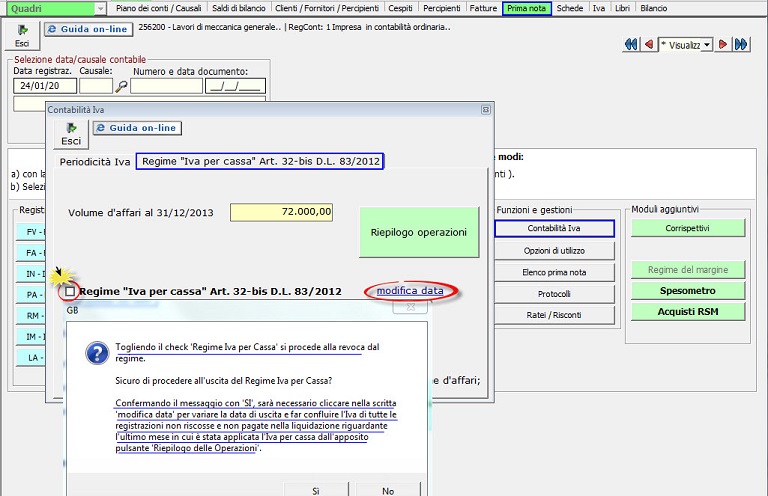768x496 pixels.
Task: Select the FA register button
Action: click(31, 253)
